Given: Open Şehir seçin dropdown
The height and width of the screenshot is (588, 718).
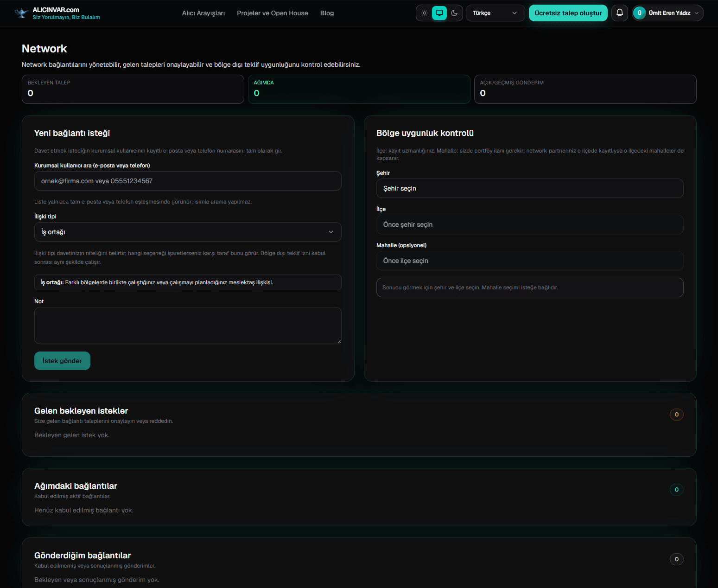Looking at the screenshot, I should (x=530, y=188).
